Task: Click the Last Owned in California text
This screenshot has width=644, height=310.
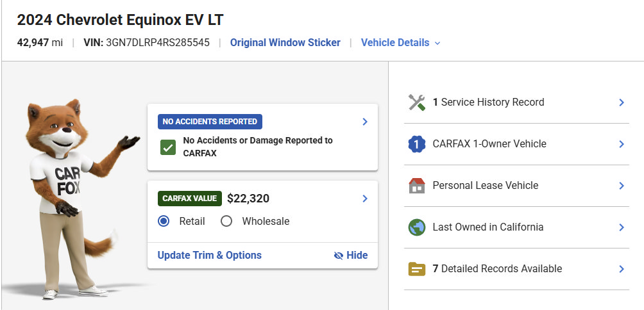Action: (488, 227)
